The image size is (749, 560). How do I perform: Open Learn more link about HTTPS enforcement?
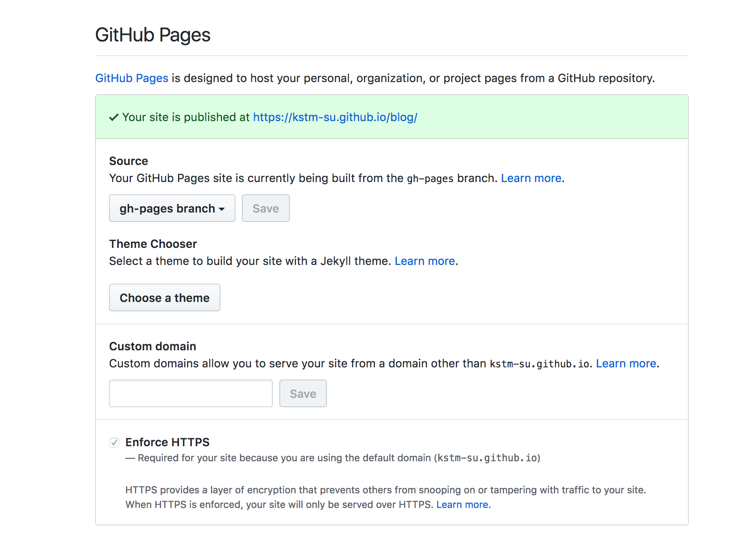point(462,504)
